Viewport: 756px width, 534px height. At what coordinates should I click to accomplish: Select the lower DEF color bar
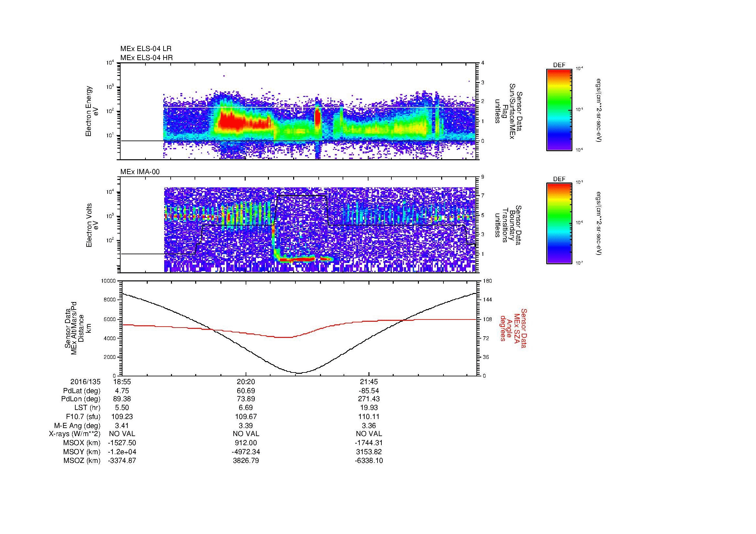tap(559, 223)
